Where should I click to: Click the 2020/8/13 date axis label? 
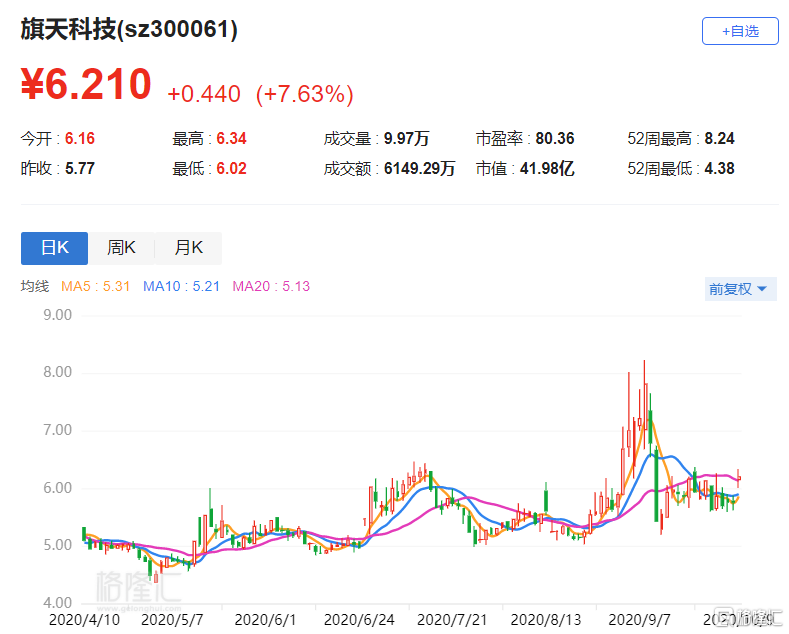tap(546, 620)
